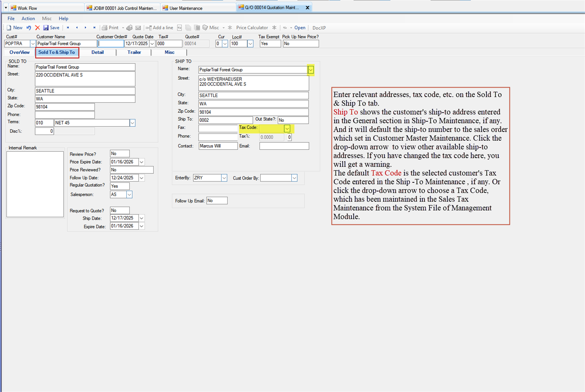Expand the Salesperson dropdown

tap(129, 195)
